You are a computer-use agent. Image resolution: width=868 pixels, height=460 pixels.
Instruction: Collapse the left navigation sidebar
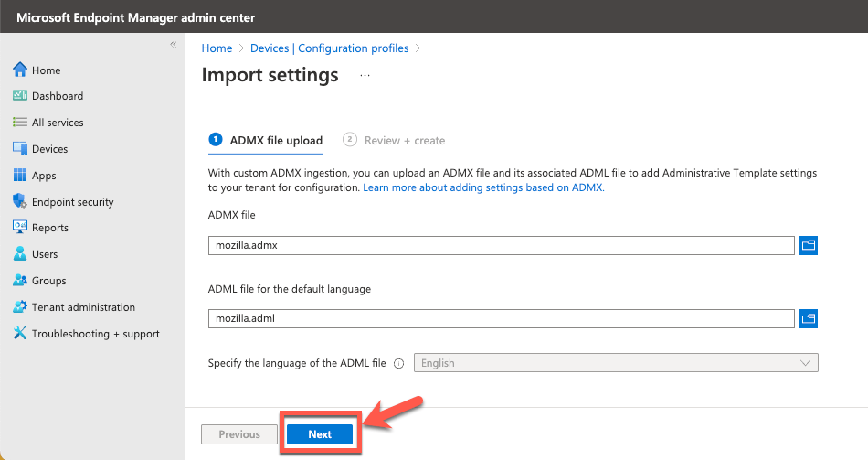point(174,45)
